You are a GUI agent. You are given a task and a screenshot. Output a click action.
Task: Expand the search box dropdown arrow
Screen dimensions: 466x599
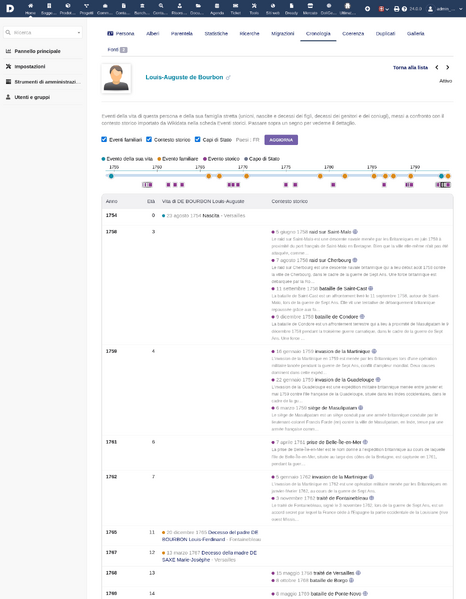click(79, 32)
